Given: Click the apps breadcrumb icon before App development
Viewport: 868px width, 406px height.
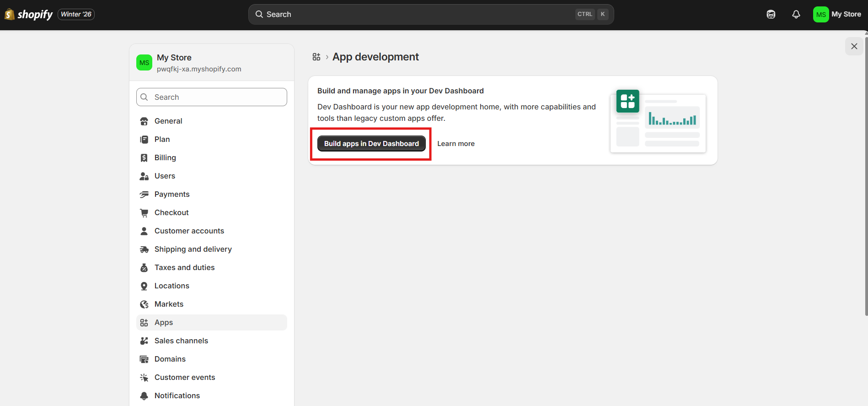Looking at the screenshot, I should click(316, 57).
